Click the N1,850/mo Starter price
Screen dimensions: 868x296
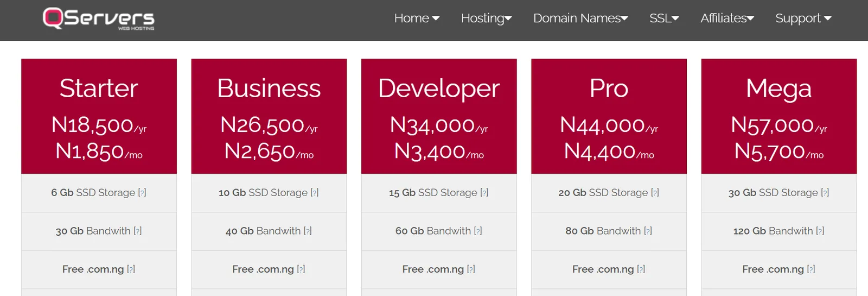pos(99,152)
